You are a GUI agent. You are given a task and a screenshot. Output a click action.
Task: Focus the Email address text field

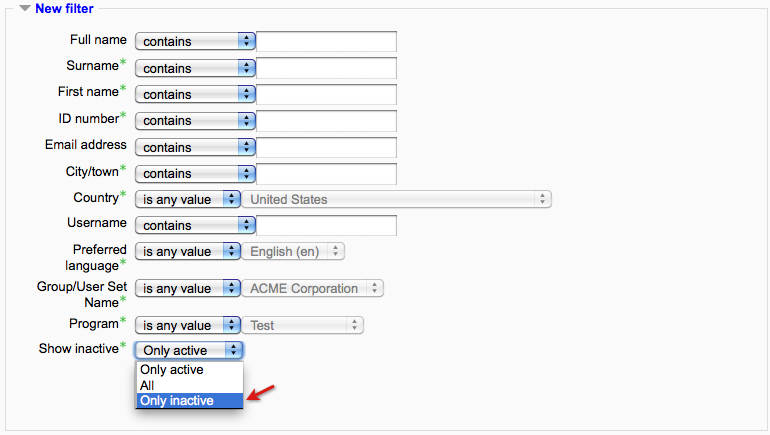tap(327, 147)
